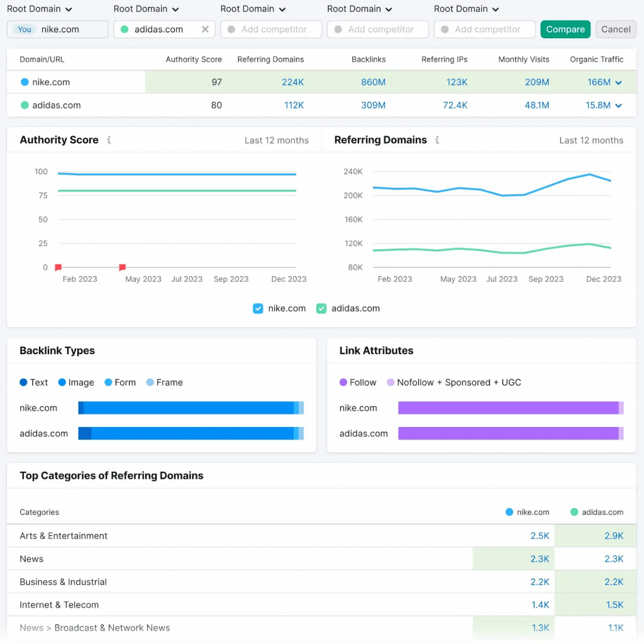
Task: Expand adidas.com Organic Traffic chevron
Action: pos(619,106)
